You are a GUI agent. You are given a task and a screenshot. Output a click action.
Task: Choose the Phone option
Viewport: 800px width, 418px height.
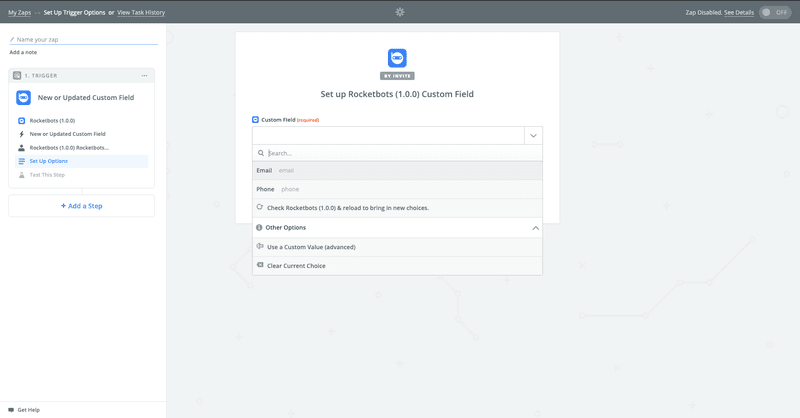397,189
